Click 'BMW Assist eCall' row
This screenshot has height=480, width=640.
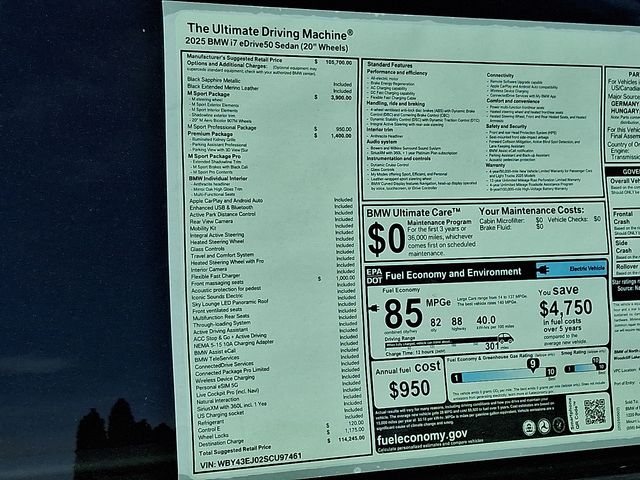click(215, 352)
